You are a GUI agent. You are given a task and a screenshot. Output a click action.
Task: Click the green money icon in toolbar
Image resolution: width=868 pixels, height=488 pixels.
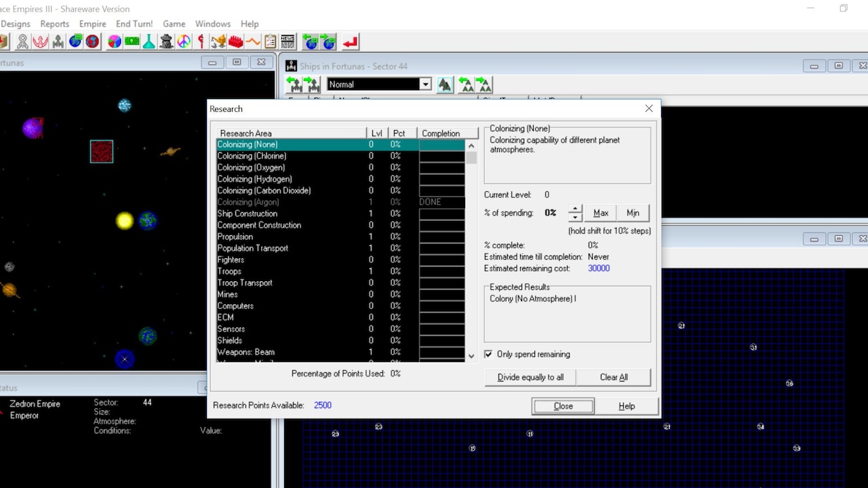pos(132,42)
